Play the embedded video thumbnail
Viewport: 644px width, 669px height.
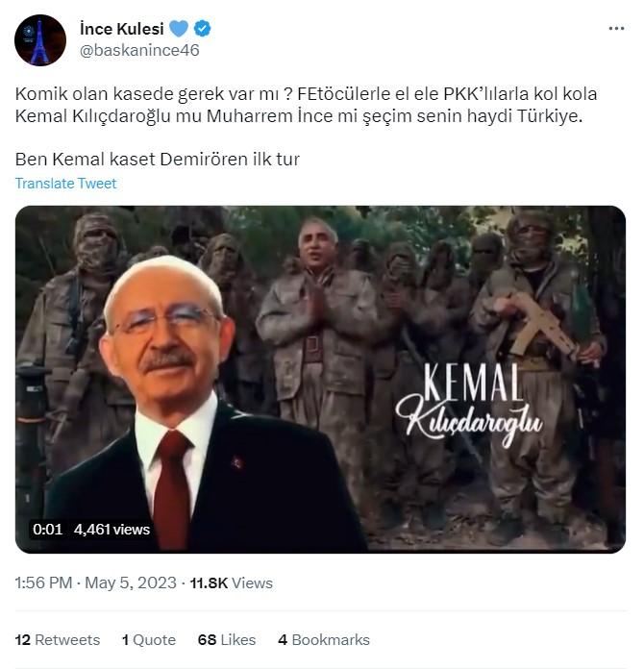[x=320, y=380]
